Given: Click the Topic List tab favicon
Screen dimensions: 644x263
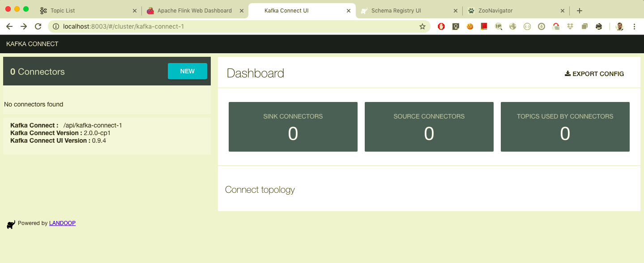Looking at the screenshot, I should [43, 10].
